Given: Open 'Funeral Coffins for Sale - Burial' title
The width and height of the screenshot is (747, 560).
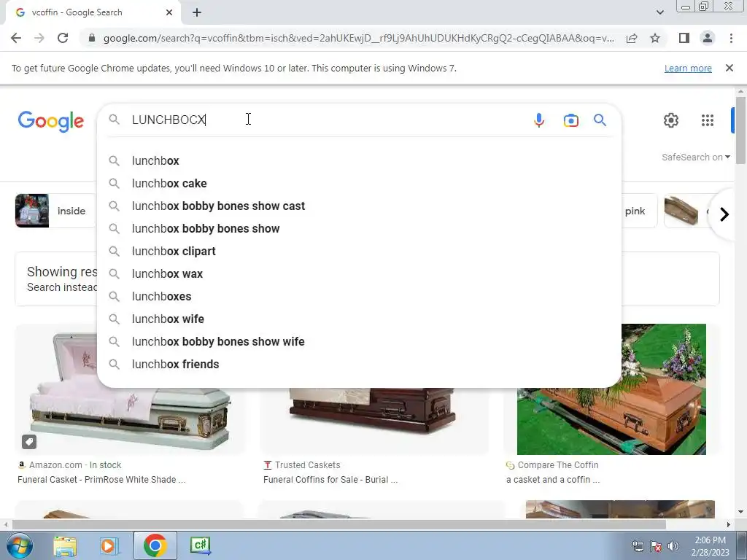Looking at the screenshot, I should pos(330,480).
